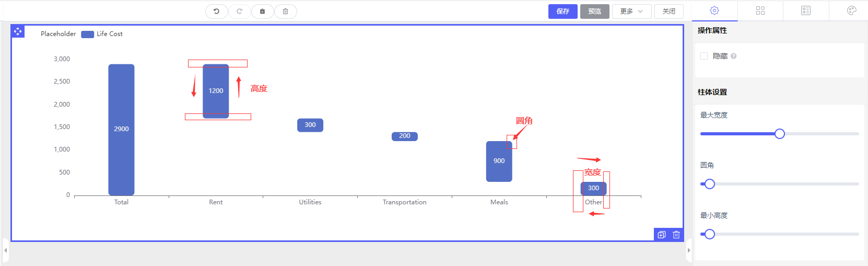Screen dimensions: 868x266
Task: Open the palette style tab
Action: [851, 10]
